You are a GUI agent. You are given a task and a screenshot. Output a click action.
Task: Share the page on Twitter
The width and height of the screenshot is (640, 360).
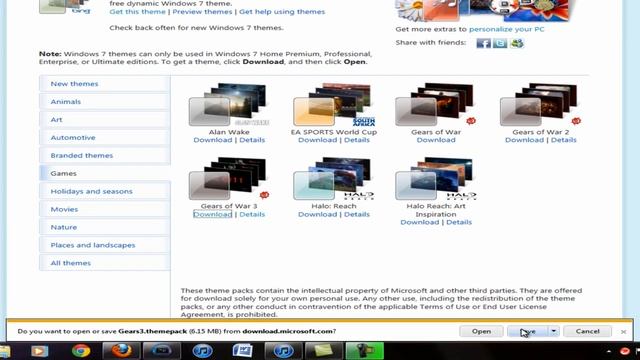click(500, 43)
